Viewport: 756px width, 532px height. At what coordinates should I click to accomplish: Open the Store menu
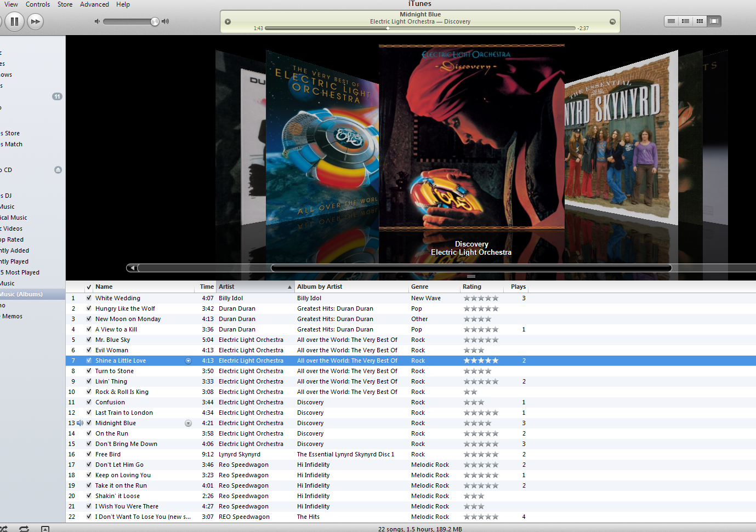(65, 4)
